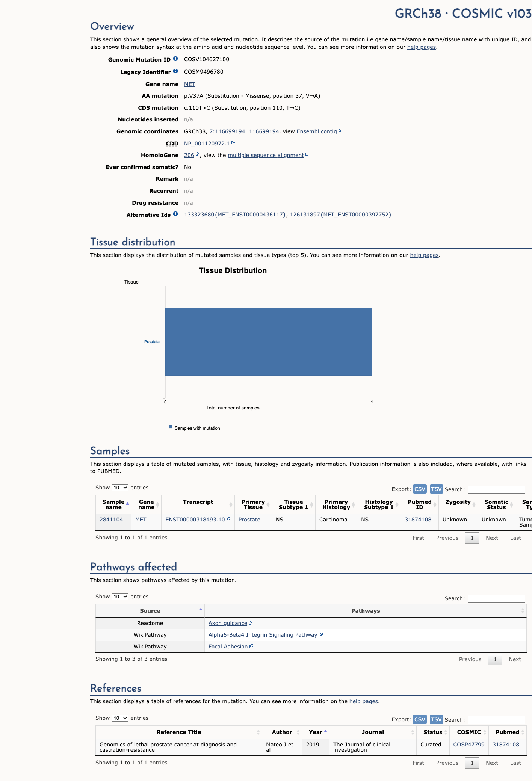Open Pubmed 31874108 in References table
Image resolution: width=532 pixels, height=781 pixels.
[506, 745]
